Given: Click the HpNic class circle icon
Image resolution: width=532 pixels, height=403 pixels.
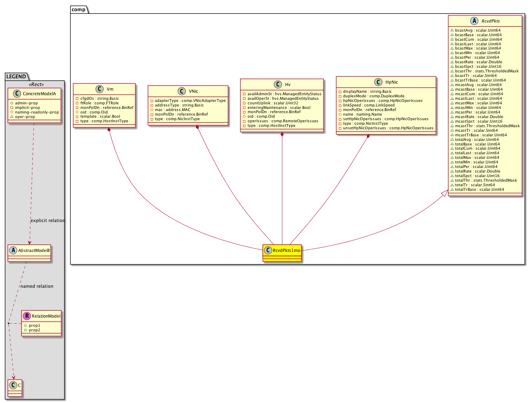Looking at the screenshot, I should tap(378, 82).
